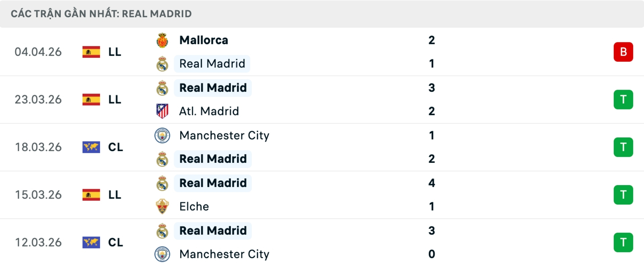Click the Các Trận Gần Nhất: Real Madrid header
Viewport: 644px width, 266px height.
pyautogui.click(x=101, y=14)
